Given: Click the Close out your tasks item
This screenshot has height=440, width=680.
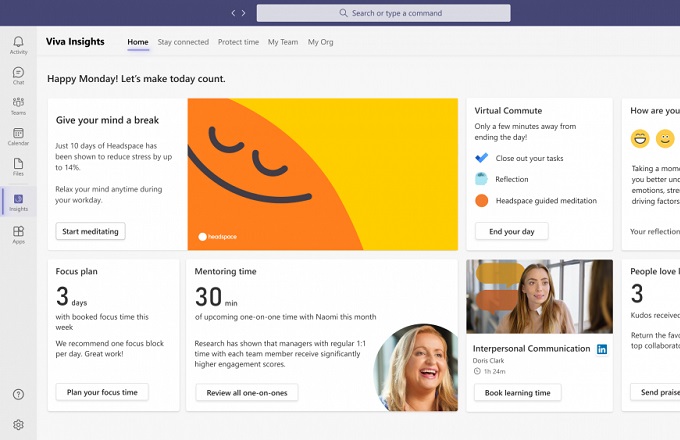Looking at the screenshot, I should tap(529, 158).
